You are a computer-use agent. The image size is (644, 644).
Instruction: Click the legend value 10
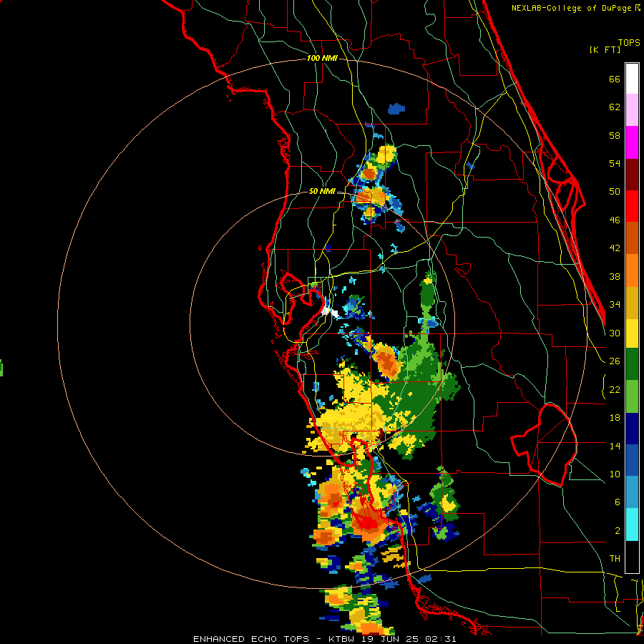615,474
